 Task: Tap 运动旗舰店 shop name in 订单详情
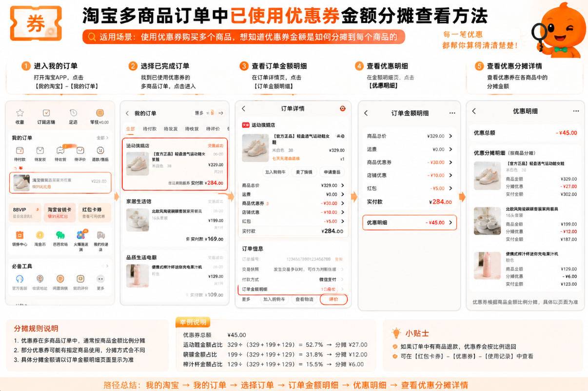point(263,125)
